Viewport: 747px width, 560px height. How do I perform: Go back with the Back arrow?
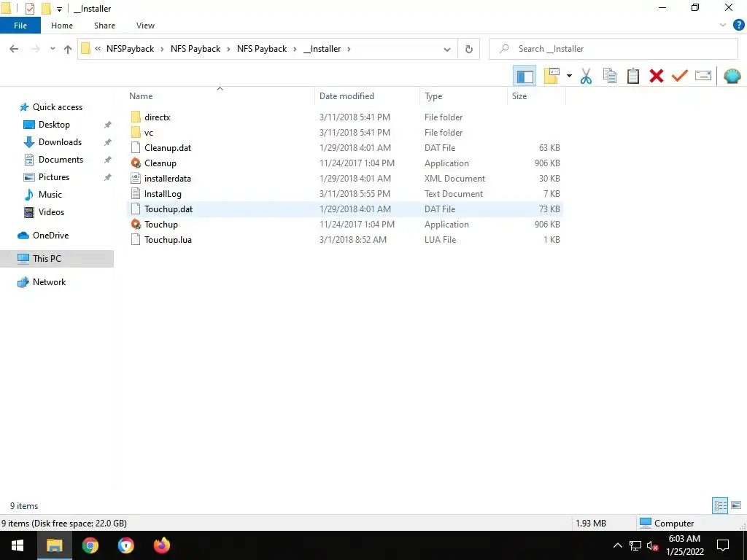[x=14, y=49]
